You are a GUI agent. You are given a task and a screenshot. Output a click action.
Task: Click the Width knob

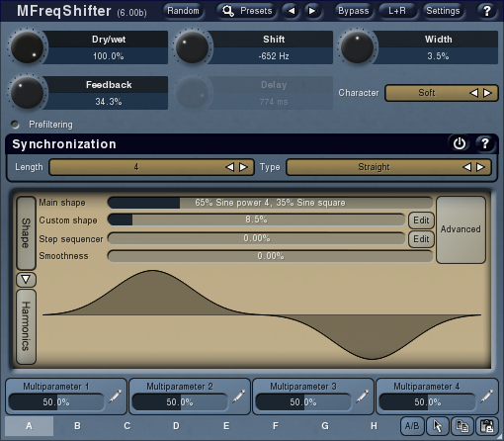357,47
